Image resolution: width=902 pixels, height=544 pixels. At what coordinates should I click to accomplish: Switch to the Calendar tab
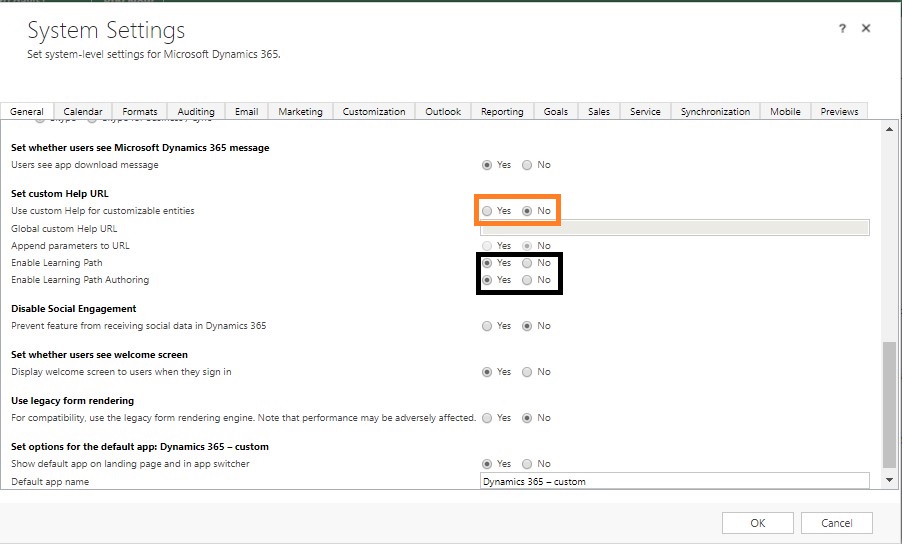pos(83,111)
